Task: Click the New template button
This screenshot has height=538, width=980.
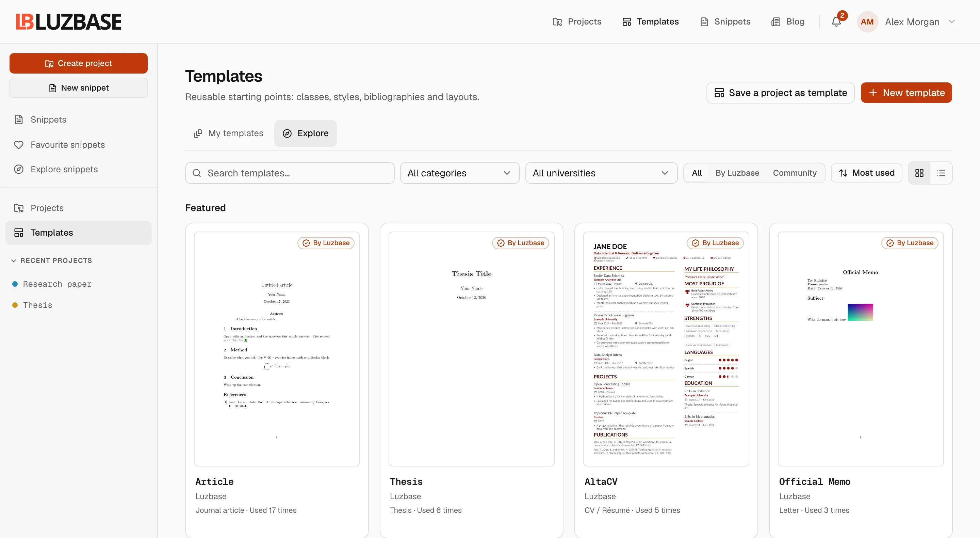Action: [906, 93]
